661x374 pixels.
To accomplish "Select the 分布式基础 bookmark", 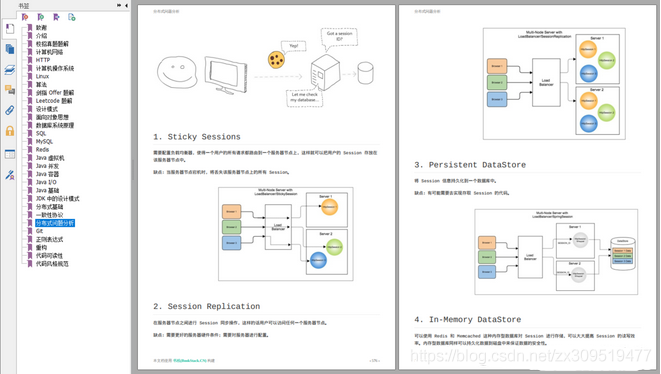I will point(49,207).
